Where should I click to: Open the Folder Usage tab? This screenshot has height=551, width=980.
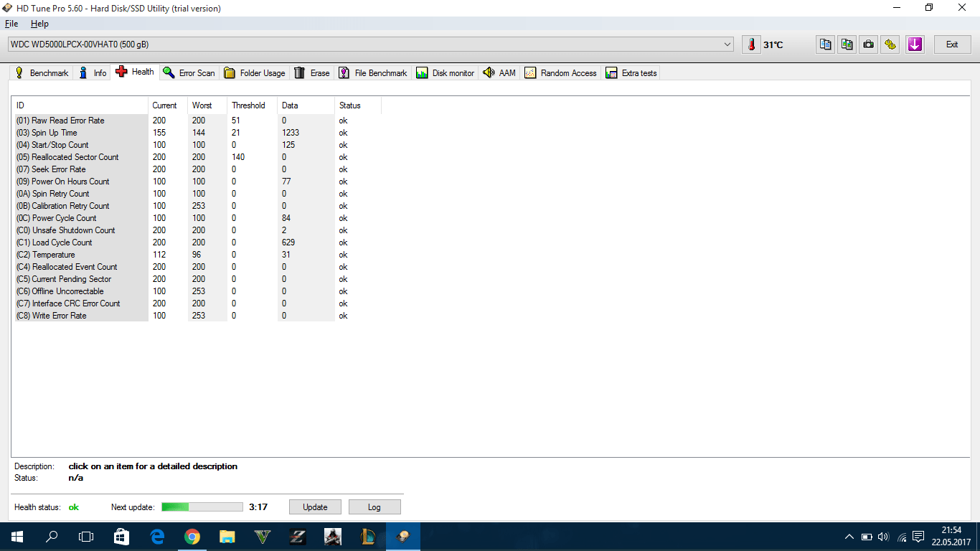(255, 73)
